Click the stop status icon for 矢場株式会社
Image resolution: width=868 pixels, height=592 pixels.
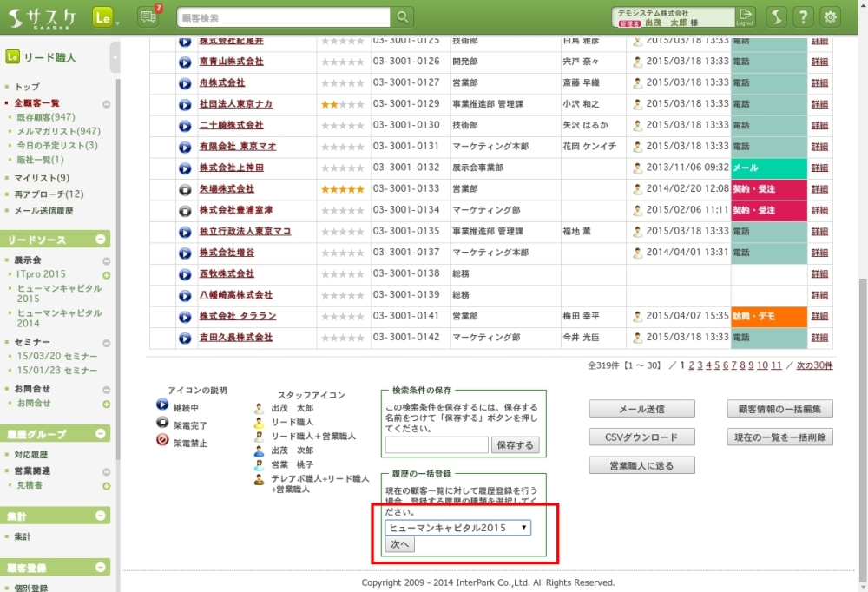click(185, 189)
